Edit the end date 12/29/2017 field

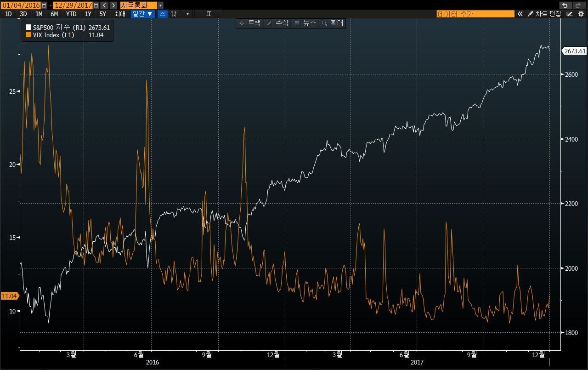coord(73,5)
